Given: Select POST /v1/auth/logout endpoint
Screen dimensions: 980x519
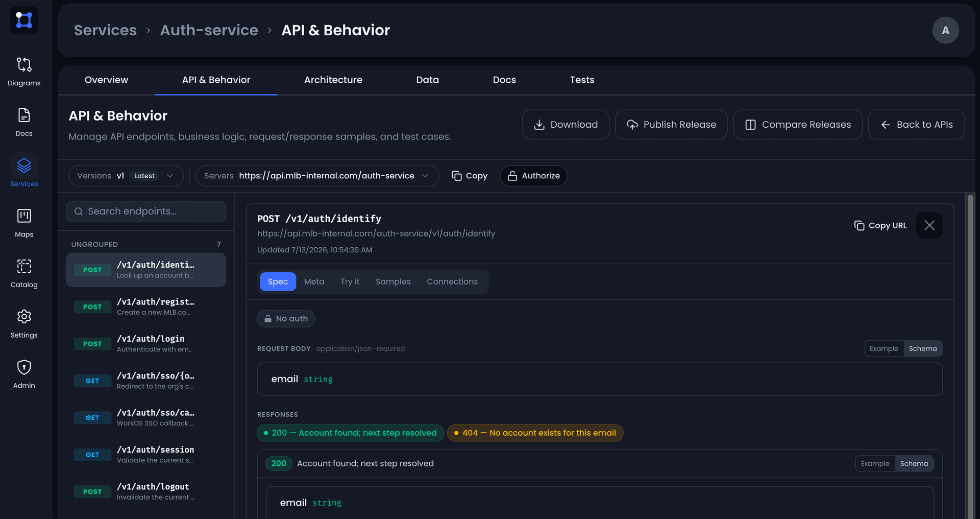Looking at the screenshot, I should click(x=146, y=492).
